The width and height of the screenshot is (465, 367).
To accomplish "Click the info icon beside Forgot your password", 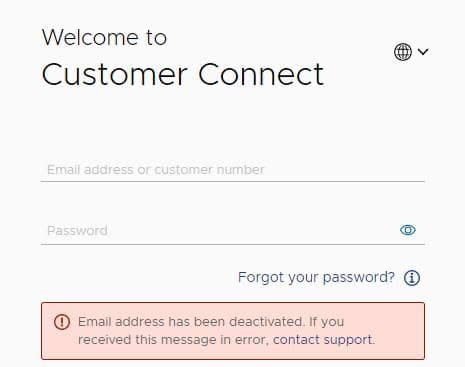I will (412, 278).
